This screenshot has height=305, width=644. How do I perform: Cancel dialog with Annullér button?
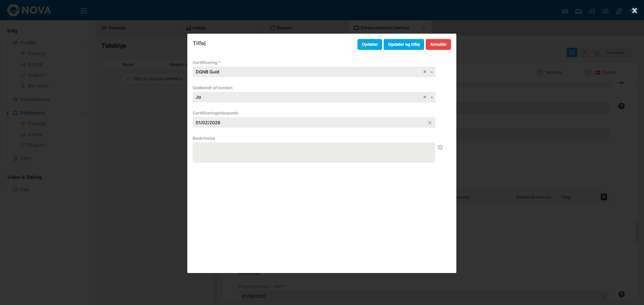(438, 44)
